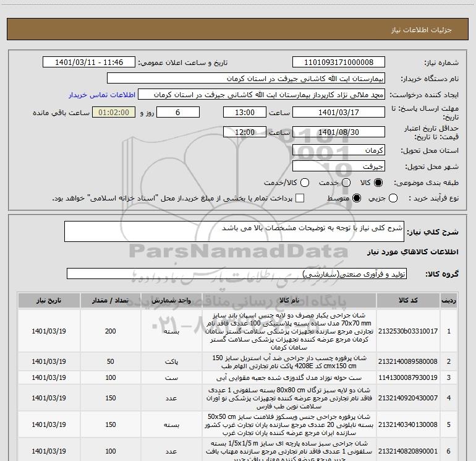Click the delivery province field کرمان
The height and width of the screenshot is (461, 476).
(339, 150)
